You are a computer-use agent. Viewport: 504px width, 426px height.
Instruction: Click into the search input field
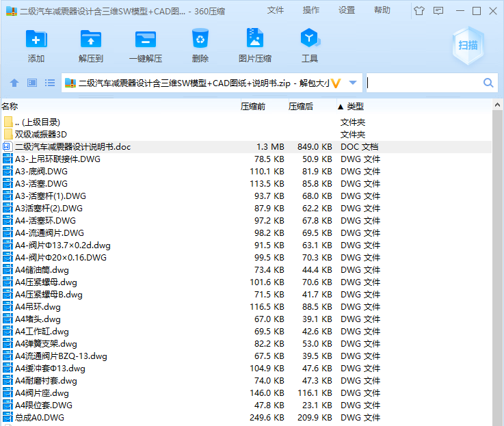(x=424, y=83)
